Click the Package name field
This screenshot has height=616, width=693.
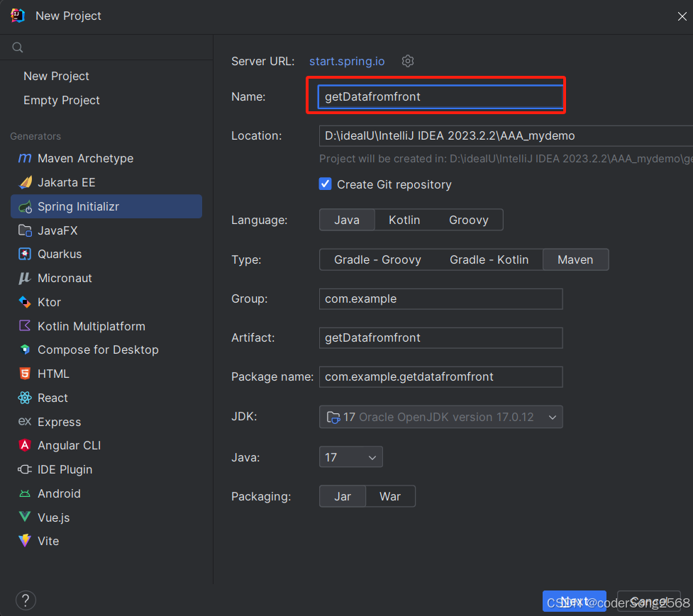[440, 376]
